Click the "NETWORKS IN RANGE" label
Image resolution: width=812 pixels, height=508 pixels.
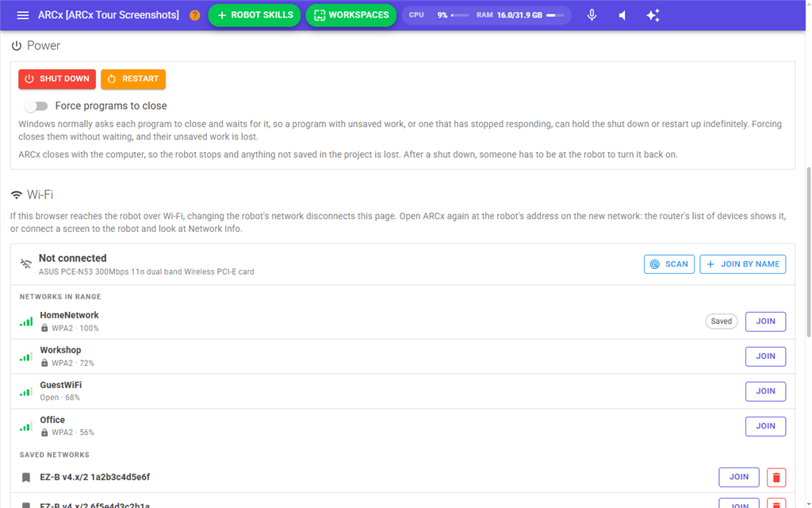point(60,297)
